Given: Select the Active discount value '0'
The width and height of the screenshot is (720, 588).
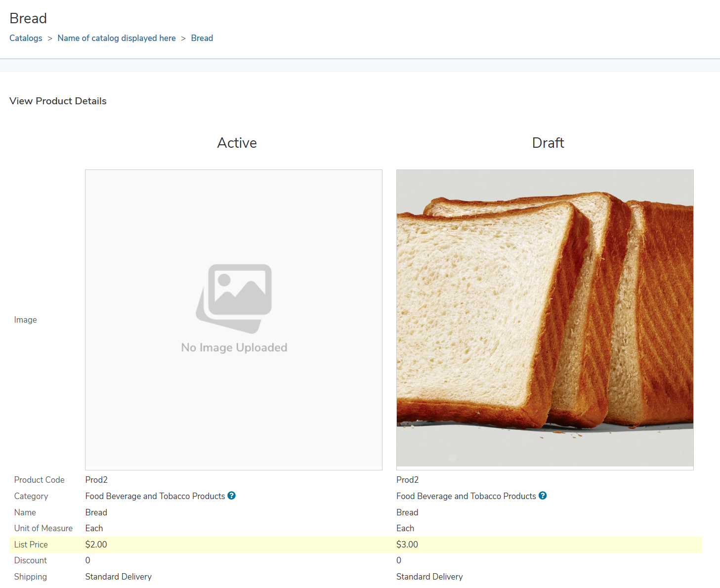Looking at the screenshot, I should click(x=87, y=560).
